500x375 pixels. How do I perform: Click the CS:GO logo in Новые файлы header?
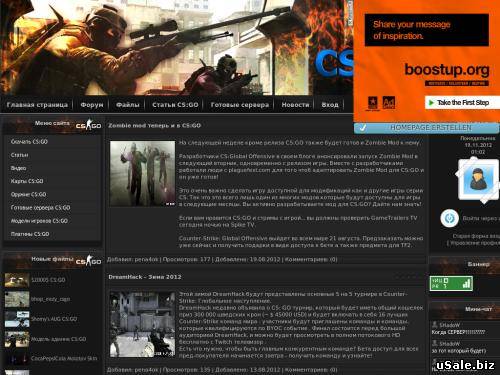pyautogui.click(x=88, y=261)
